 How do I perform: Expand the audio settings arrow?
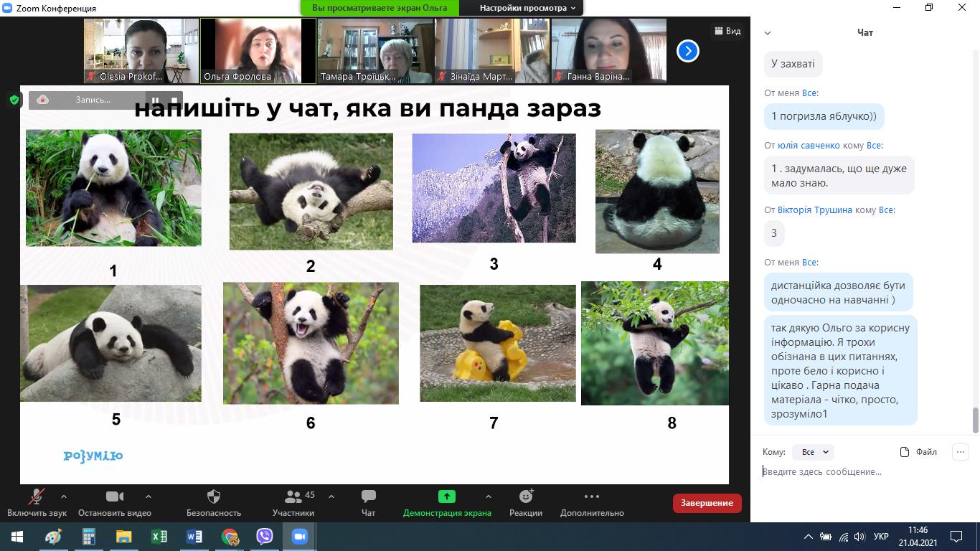click(x=64, y=496)
